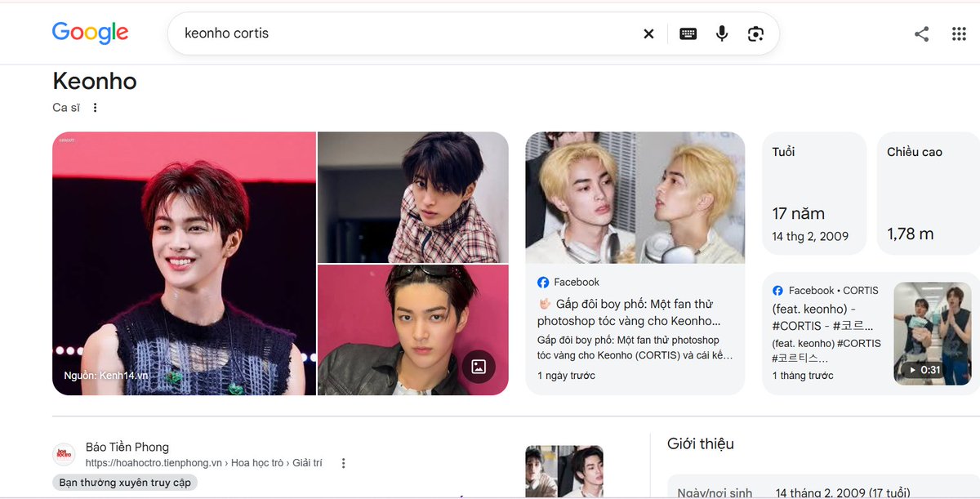Click the Báo Tiền Phong site favicon
The width and height of the screenshot is (980, 499).
pos(64,454)
